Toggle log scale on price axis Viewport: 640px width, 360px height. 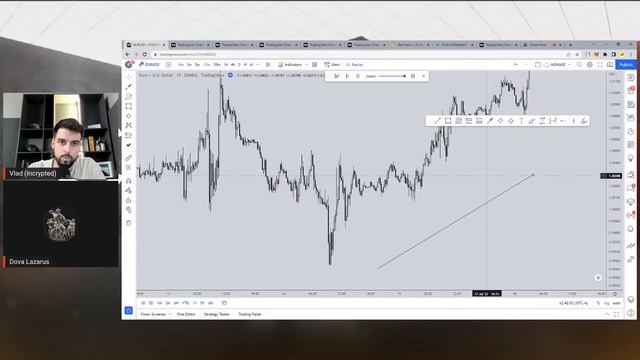click(x=607, y=303)
